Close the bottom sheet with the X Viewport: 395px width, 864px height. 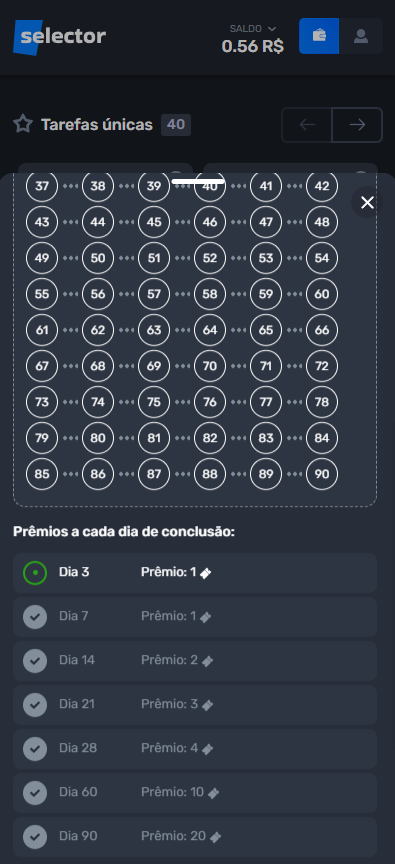click(367, 203)
